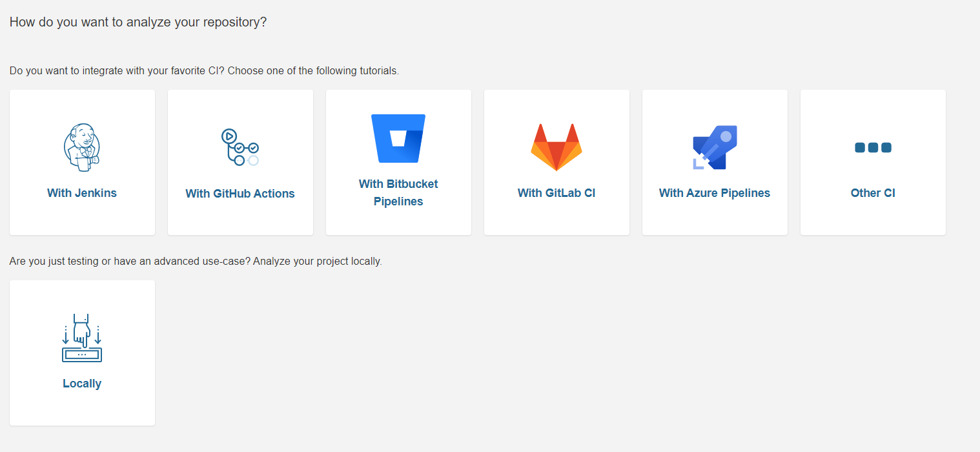Select the With GitLab CI label
This screenshot has width=980, height=452.
tap(556, 192)
